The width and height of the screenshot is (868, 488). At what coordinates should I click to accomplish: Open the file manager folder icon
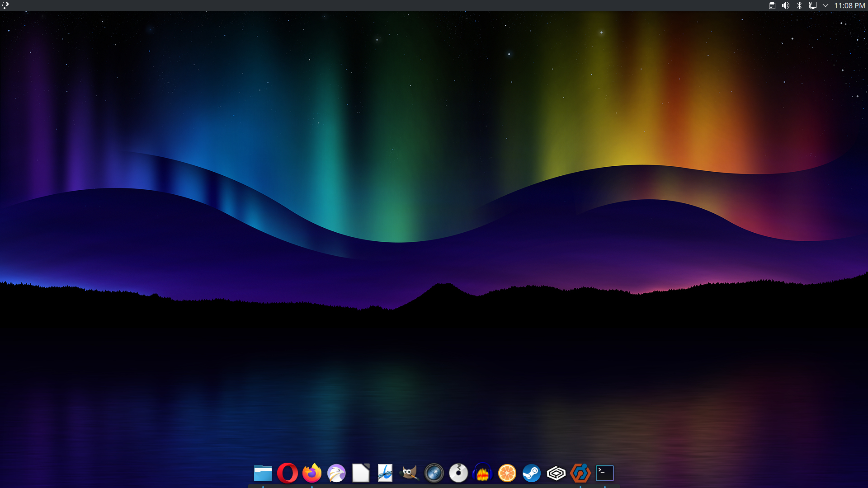(263, 473)
